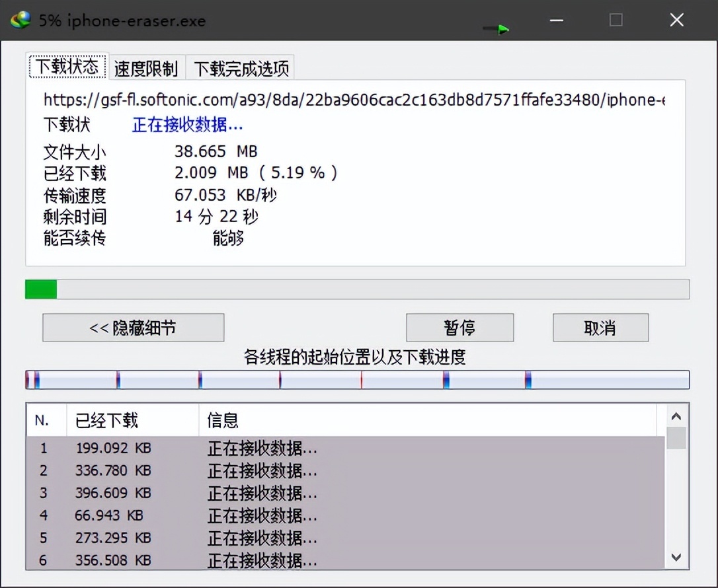
Task: Click the 隐藏细节 button
Action: 134,328
